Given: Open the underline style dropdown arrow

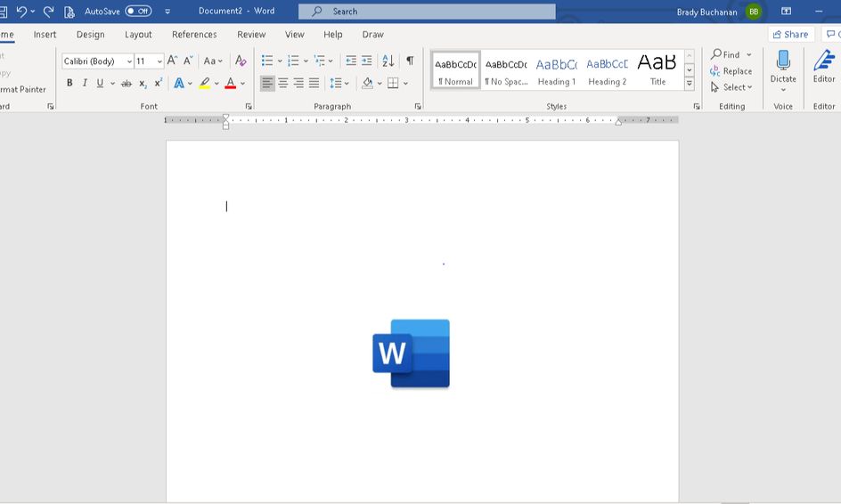Looking at the screenshot, I should tap(112, 83).
